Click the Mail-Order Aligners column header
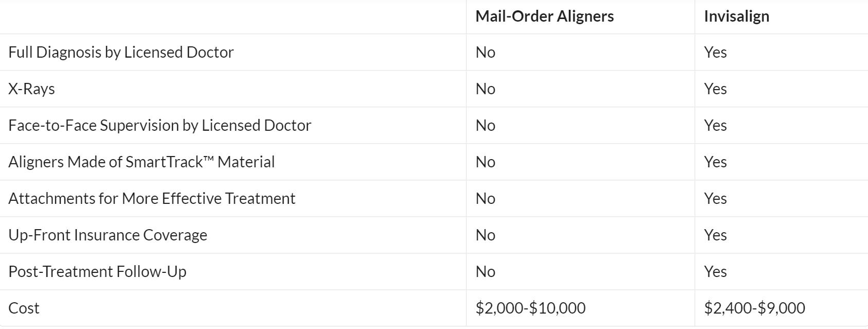 click(544, 16)
